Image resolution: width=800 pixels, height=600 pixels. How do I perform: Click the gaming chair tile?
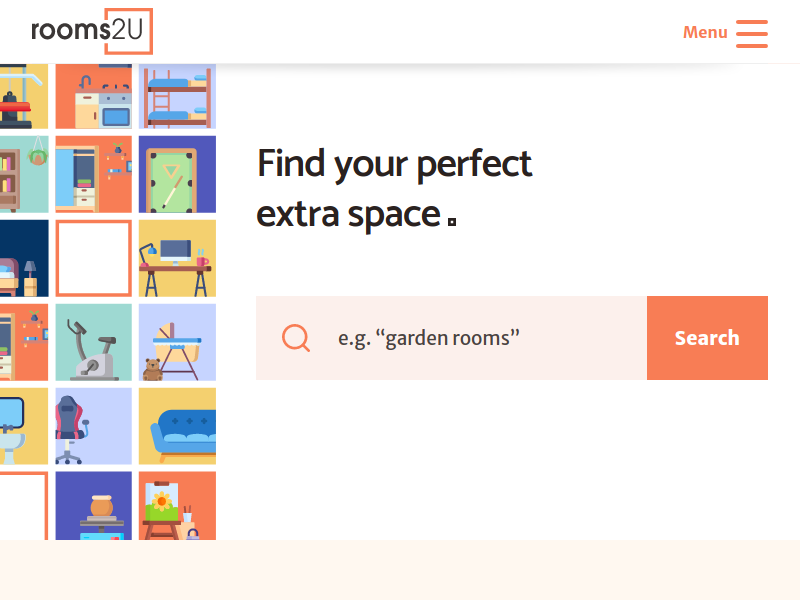(x=93, y=426)
